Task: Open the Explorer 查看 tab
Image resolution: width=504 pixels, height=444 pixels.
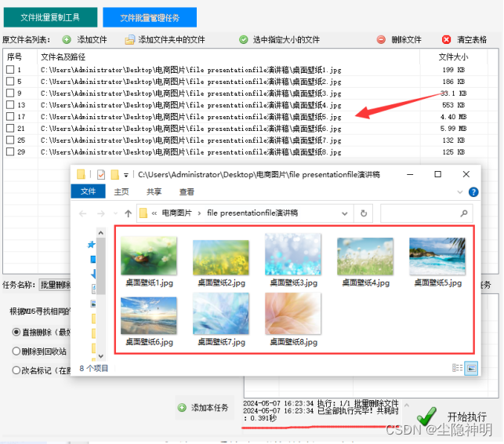Action: 187,191
